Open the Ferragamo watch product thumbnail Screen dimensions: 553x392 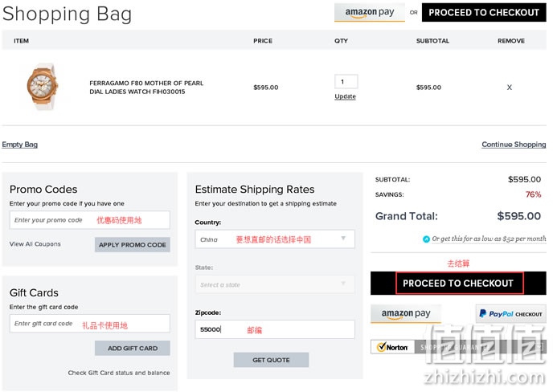(42, 87)
